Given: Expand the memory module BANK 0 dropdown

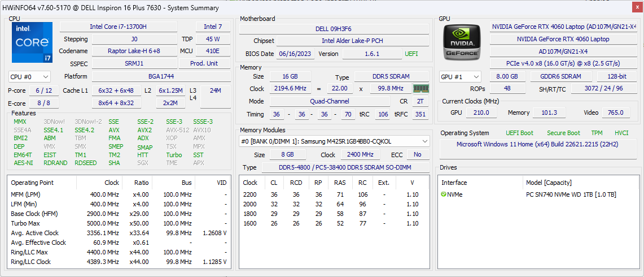Looking at the screenshot, I should pyautogui.click(x=334, y=141).
